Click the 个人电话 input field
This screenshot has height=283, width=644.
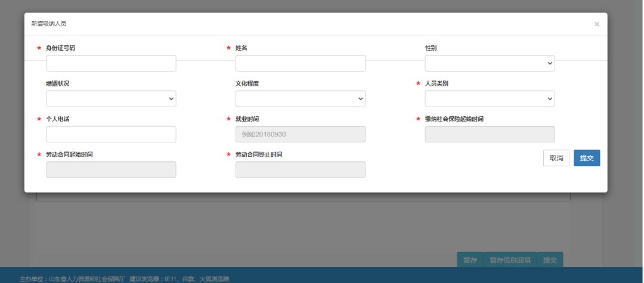(x=111, y=135)
